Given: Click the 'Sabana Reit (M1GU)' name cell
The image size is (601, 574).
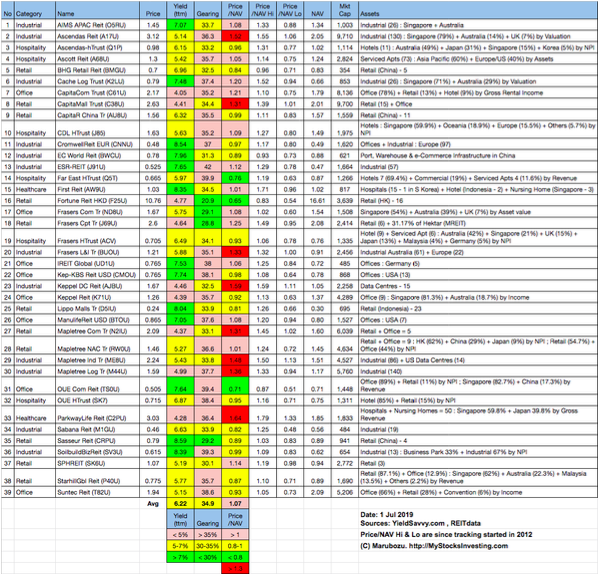Looking at the screenshot, I should (x=98, y=430).
